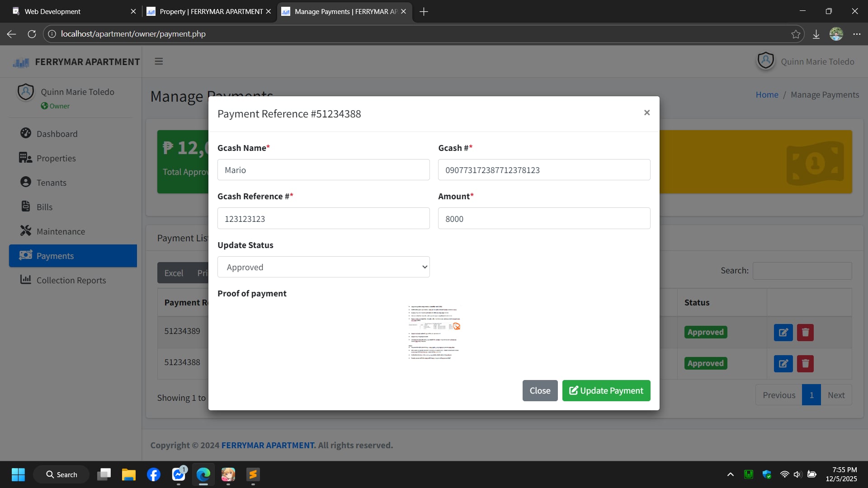Close the payment modal with X icon
Viewport: 868px width, 488px height.
click(646, 113)
